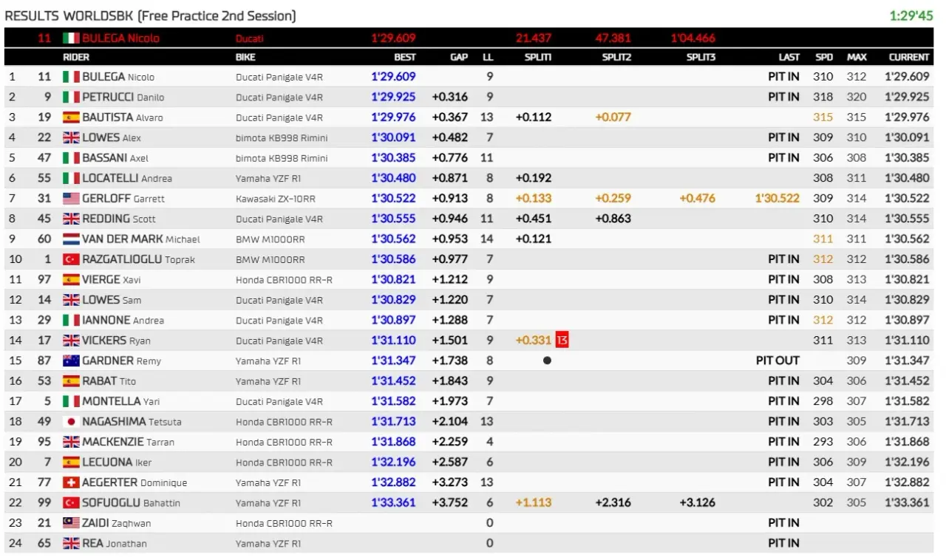Click the red 13 badge in Vickers row
946x560 pixels.
pyautogui.click(x=562, y=341)
